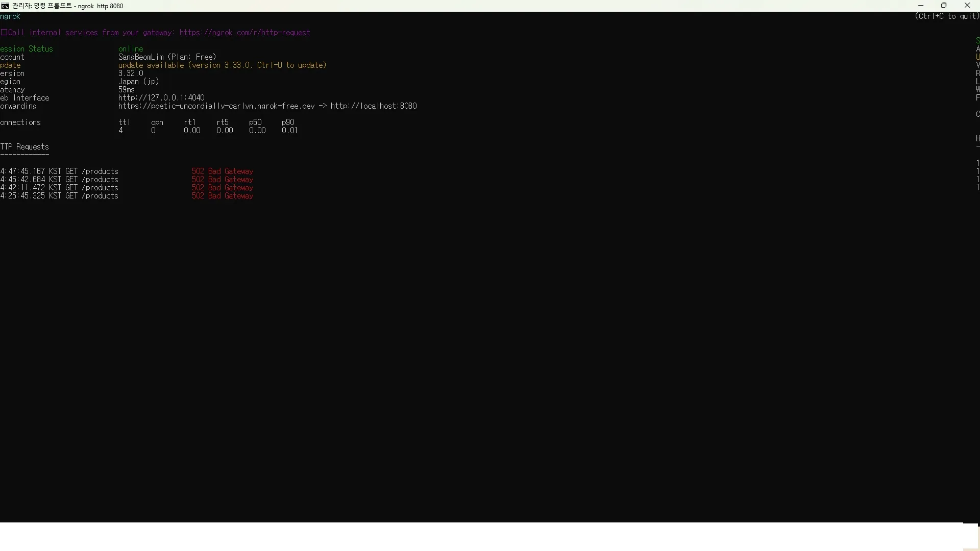Open the Web Interface URL http://127.0.0.1:4040
The image size is (980, 551).
(161, 98)
